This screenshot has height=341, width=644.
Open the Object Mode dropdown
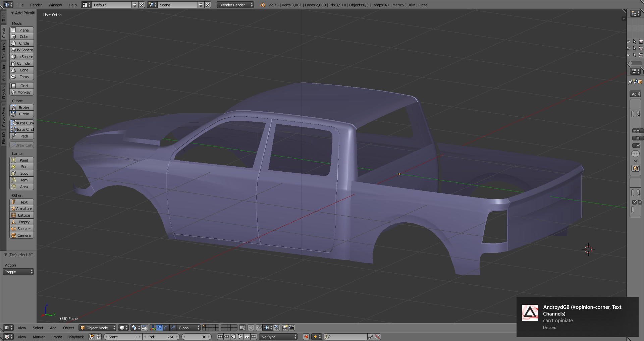(98, 328)
